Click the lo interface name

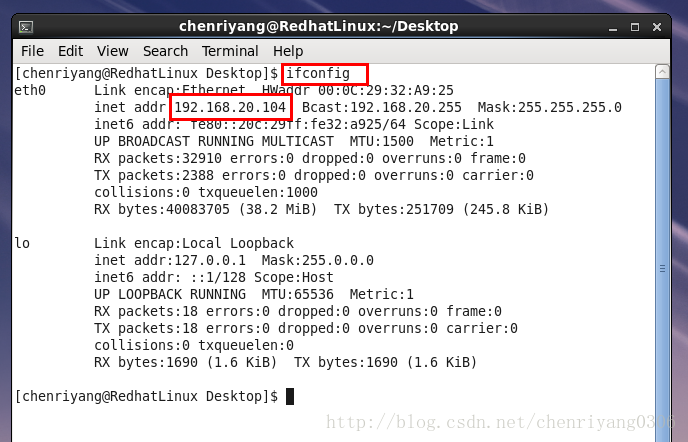22,243
